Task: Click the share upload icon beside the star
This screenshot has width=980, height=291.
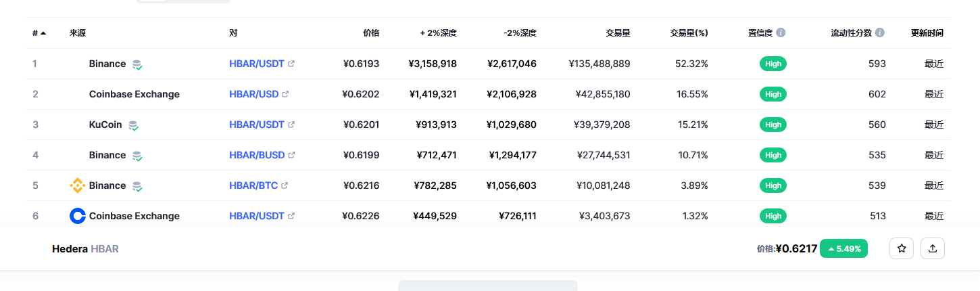Action: coord(933,248)
